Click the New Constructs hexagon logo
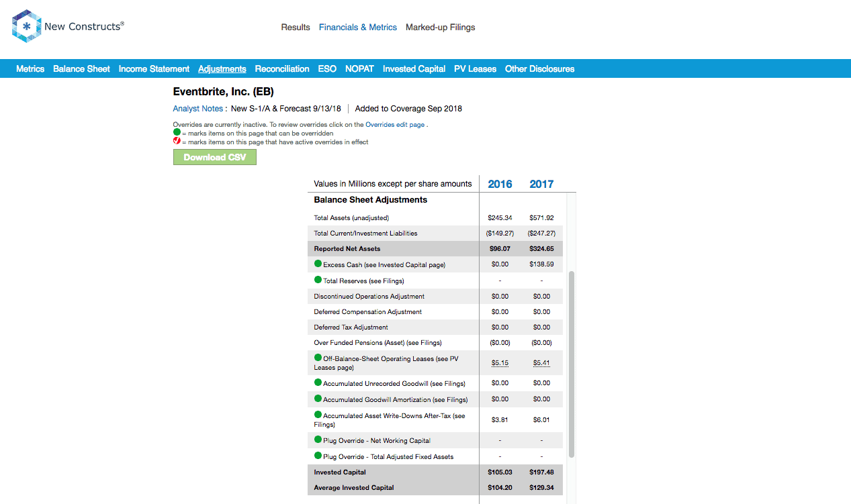The height and width of the screenshot is (504, 851). [26, 27]
